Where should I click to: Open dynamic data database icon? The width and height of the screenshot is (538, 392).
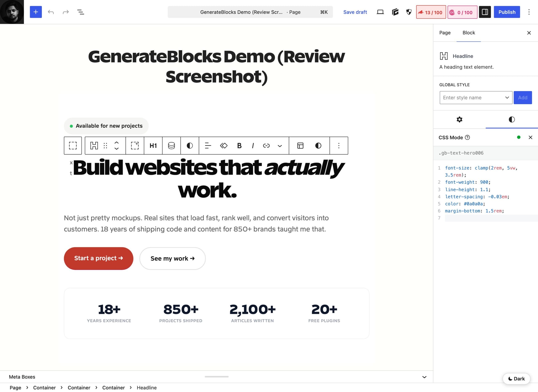coord(171,146)
